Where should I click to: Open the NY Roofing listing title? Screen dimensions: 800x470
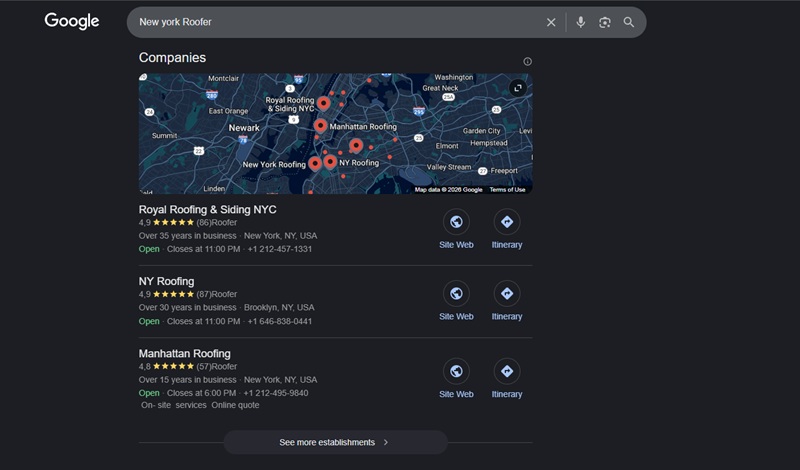(x=166, y=282)
